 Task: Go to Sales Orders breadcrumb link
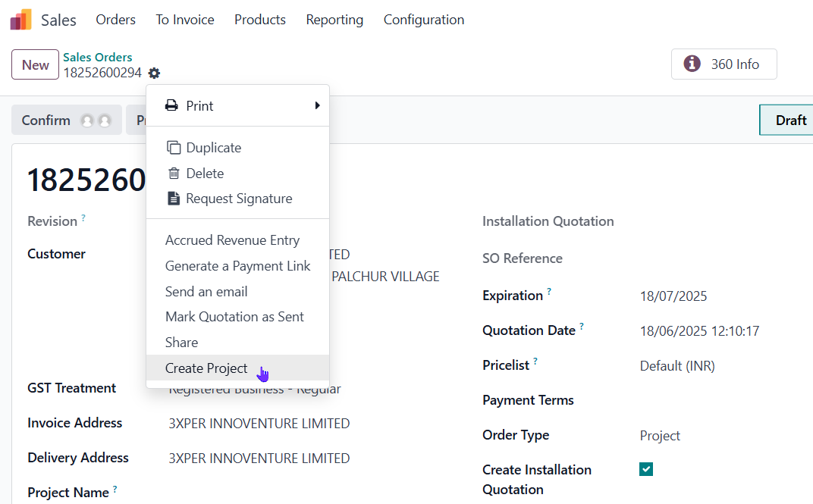(98, 57)
